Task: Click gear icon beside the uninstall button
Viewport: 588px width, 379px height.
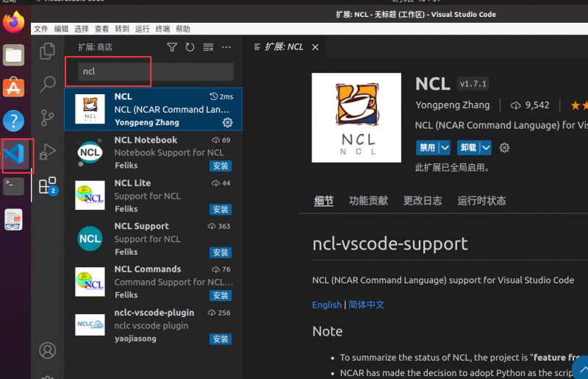Action: coord(504,148)
